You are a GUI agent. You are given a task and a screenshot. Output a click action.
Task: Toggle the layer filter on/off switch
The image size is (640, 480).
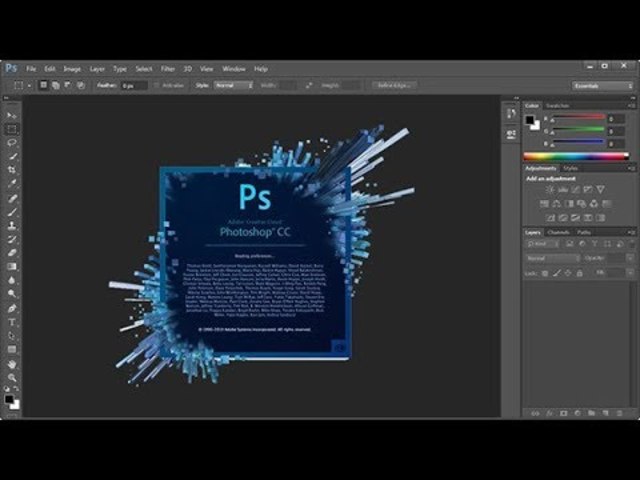tap(632, 244)
